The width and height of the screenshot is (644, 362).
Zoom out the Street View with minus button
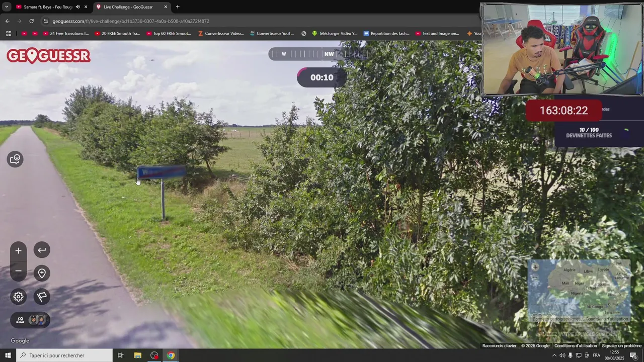[x=18, y=271]
